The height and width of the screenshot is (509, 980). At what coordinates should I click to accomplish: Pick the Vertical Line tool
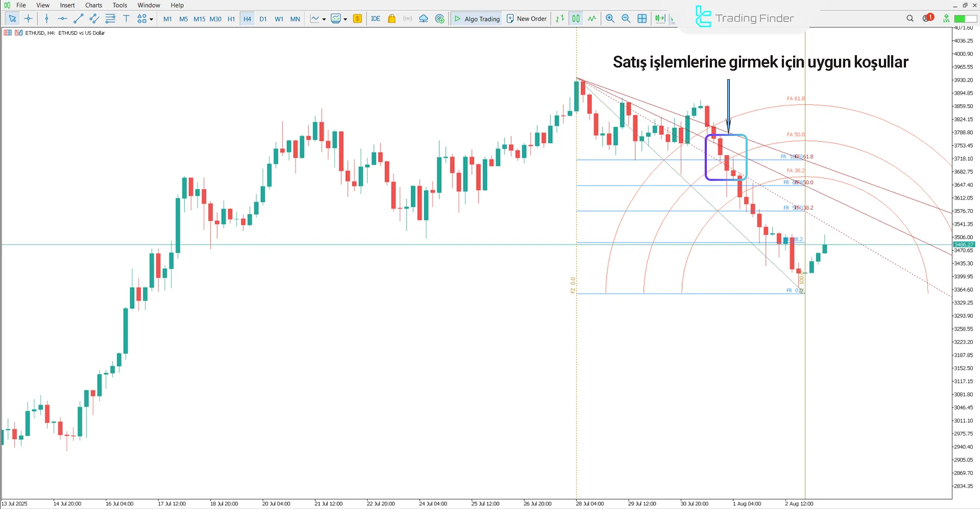pos(46,18)
